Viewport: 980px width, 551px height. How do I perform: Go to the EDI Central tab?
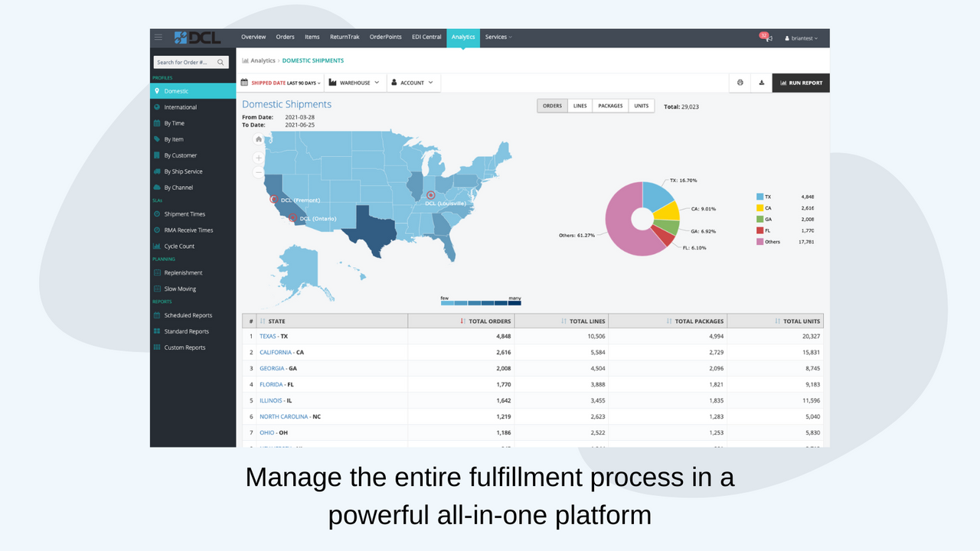(x=426, y=37)
